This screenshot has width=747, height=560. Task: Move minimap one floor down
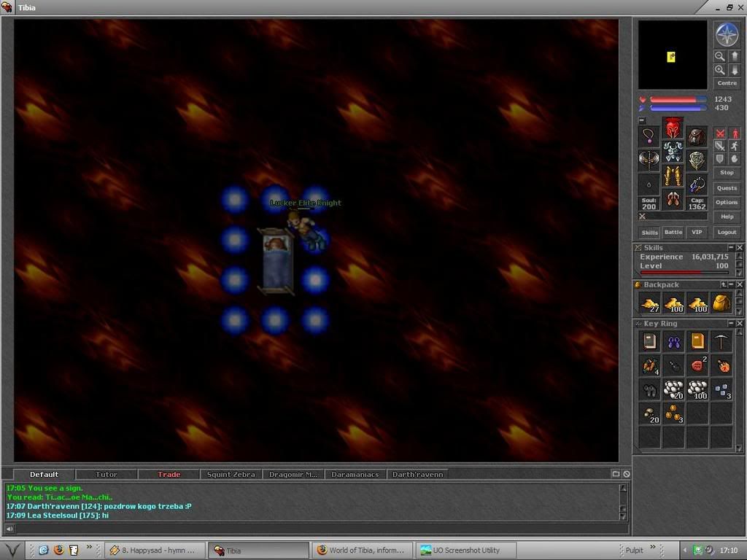pyautogui.click(x=734, y=70)
